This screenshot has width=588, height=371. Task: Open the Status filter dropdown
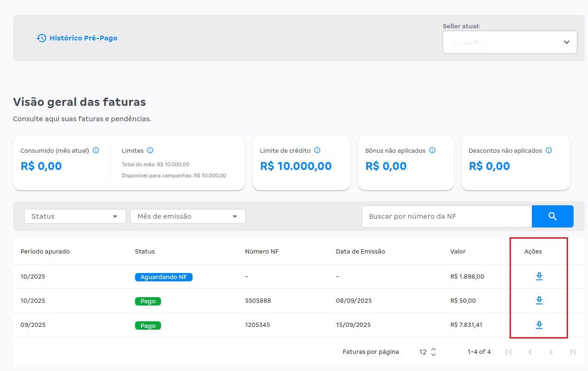74,216
